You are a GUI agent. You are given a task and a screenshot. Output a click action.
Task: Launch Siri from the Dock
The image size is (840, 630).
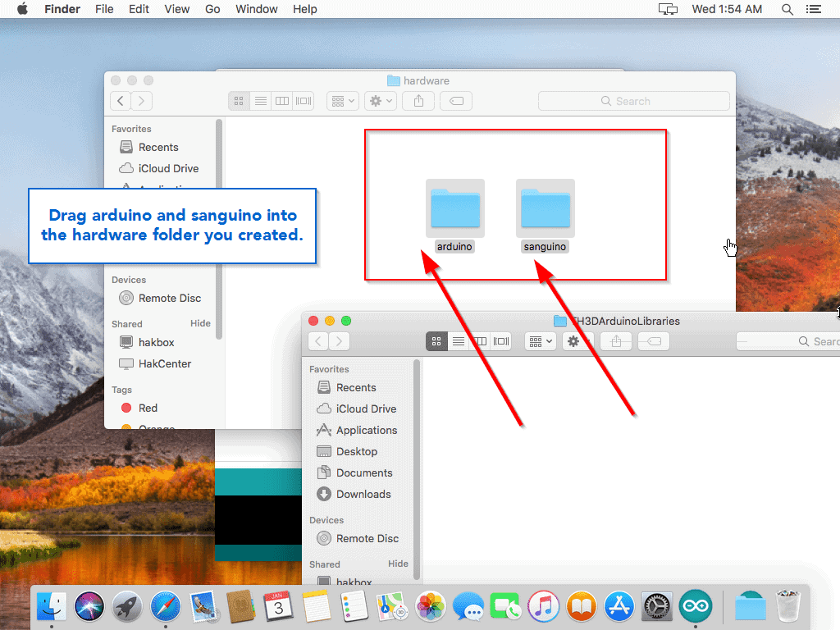[x=89, y=607]
